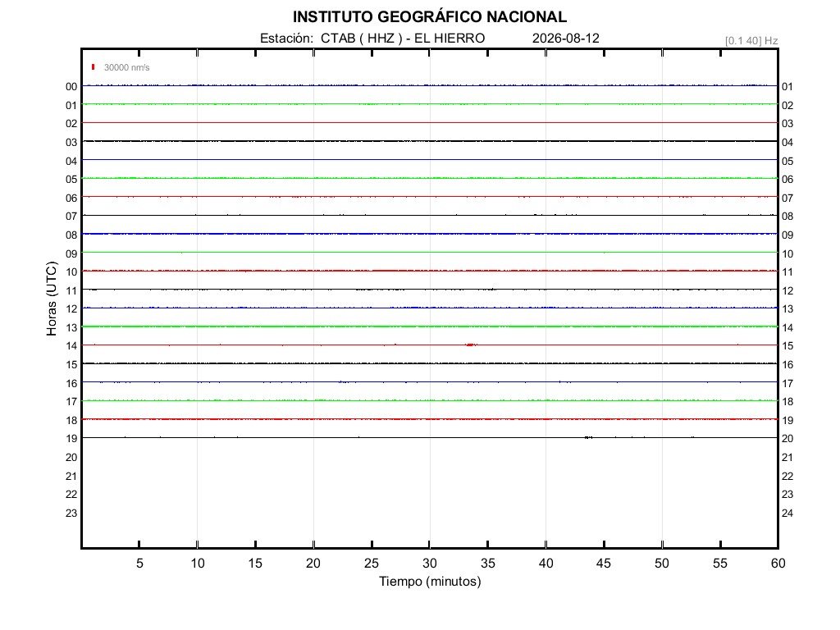
Task: Click left-axis hour label 04
Action: click(x=71, y=162)
